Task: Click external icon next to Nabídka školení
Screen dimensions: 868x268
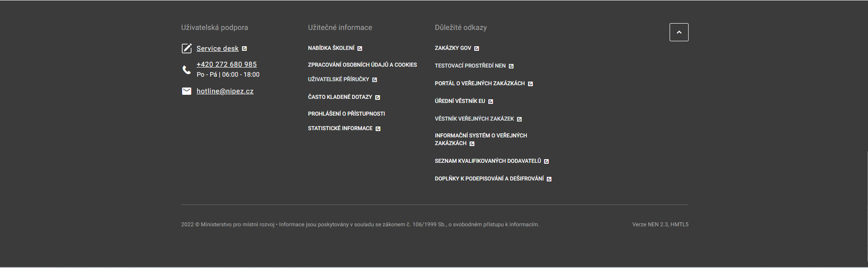Action: (360, 49)
